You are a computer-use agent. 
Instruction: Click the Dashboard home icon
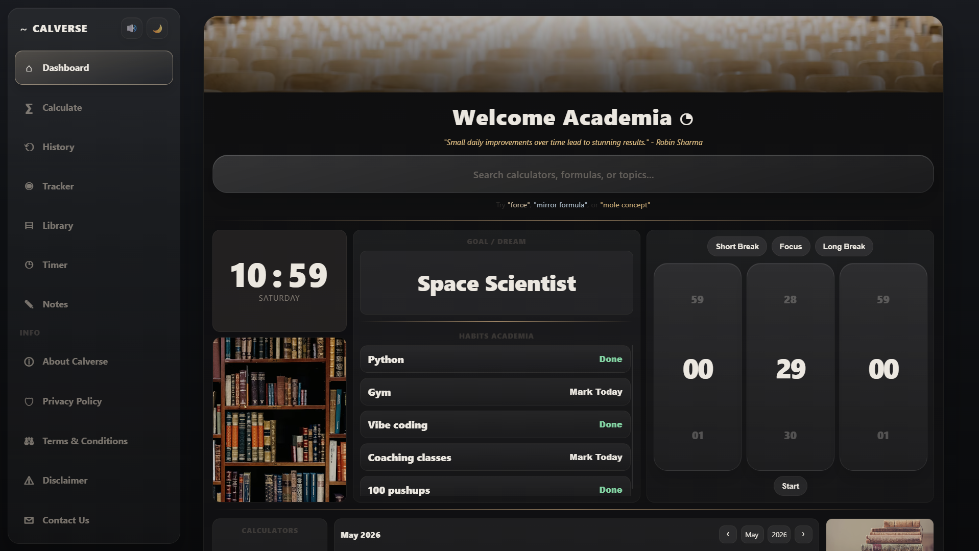coord(29,68)
